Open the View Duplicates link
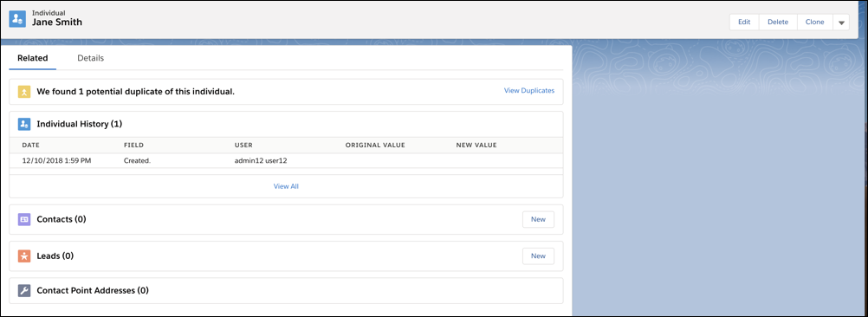 click(x=528, y=90)
